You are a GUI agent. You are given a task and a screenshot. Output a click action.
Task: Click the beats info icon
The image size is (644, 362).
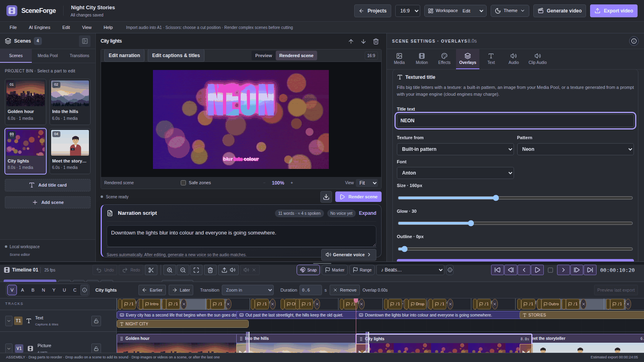[450, 270]
